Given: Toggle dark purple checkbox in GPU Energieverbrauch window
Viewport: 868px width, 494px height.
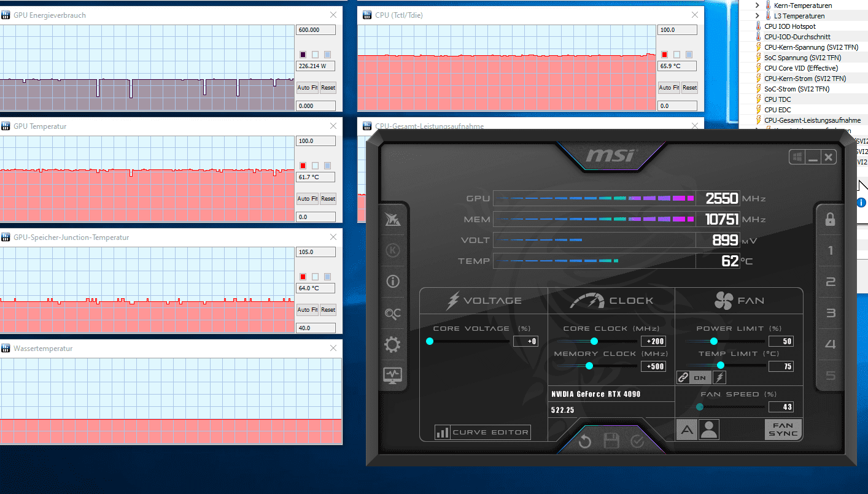Looking at the screenshot, I should click(x=303, y=55).
